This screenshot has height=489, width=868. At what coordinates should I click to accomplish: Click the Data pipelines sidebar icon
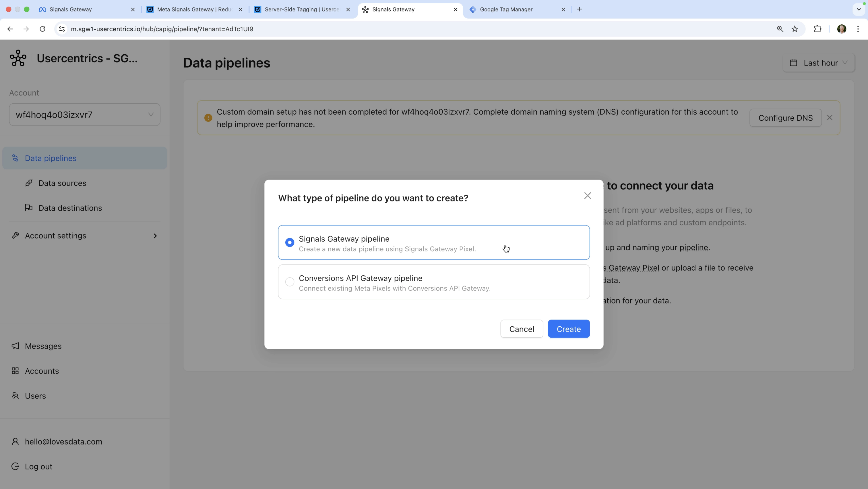[15, 158]
